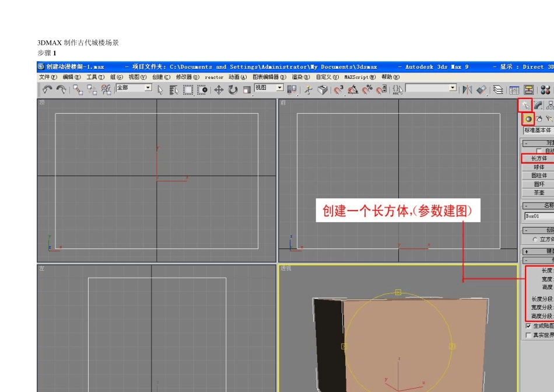554x392 pixels.
Task: Open the 渲染 menu
Action: pos(301,77)
